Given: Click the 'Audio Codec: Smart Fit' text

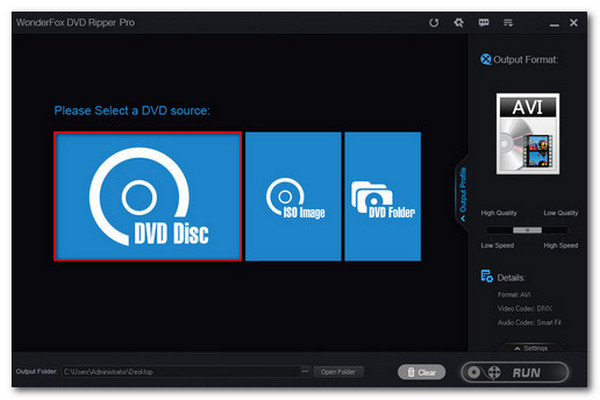Looking at the screenshot, I should [529, 322].
